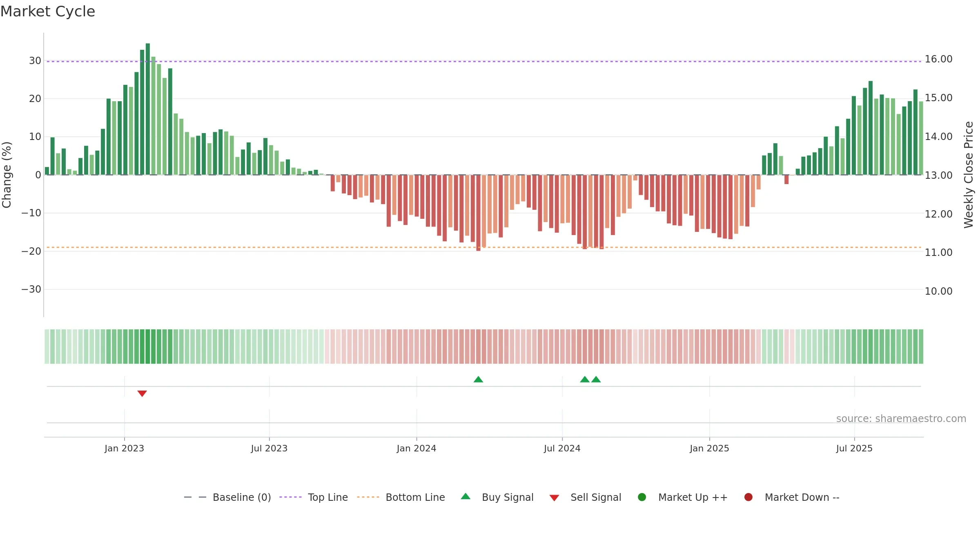Click the buy signal marker in early 2024
980x551 pixels.
[x=478, y=379]
